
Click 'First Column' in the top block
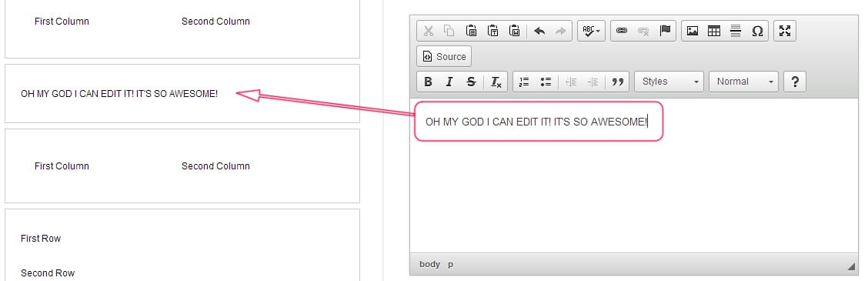(x=62, y=22)
